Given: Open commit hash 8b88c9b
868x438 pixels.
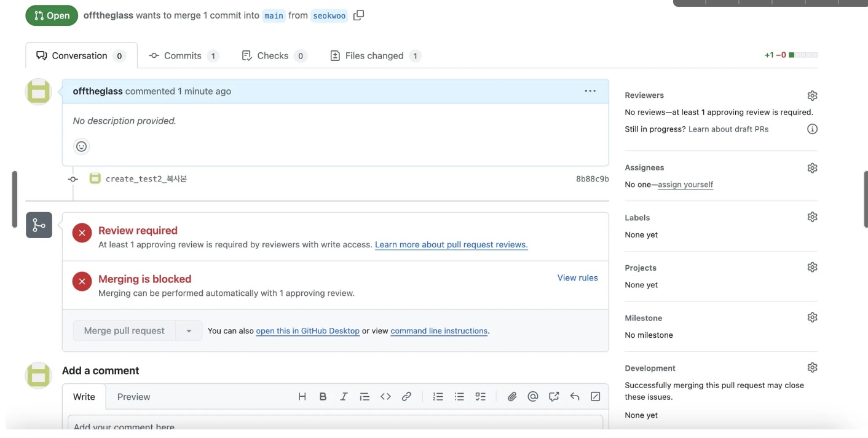Looking at the screenshot, I should pos(593,179).
